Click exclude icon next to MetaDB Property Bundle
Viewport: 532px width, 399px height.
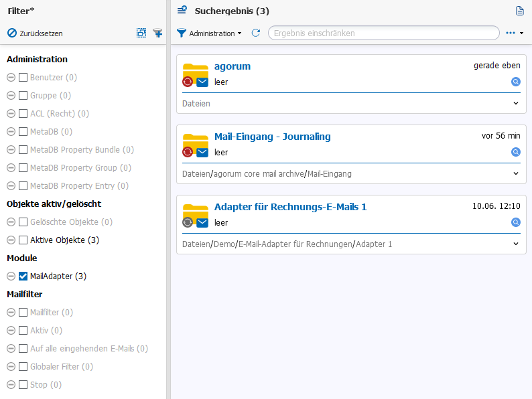tap(11, 149)
